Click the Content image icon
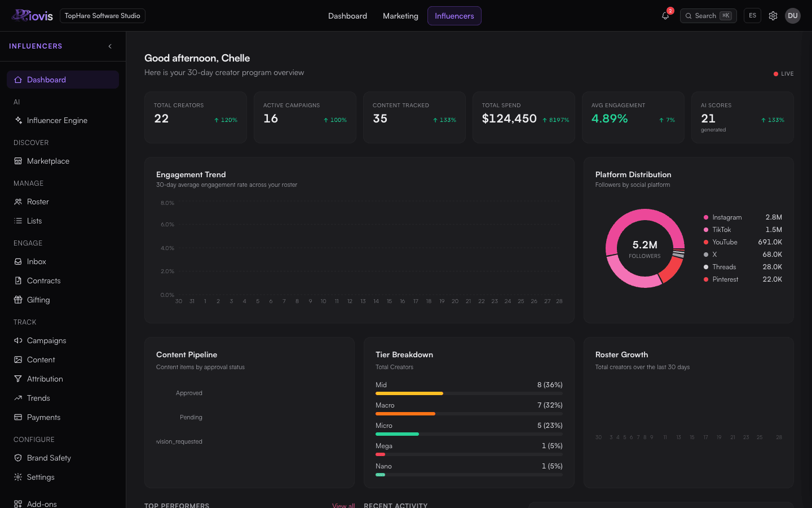812x508 pixels. (x=18, y=360)
